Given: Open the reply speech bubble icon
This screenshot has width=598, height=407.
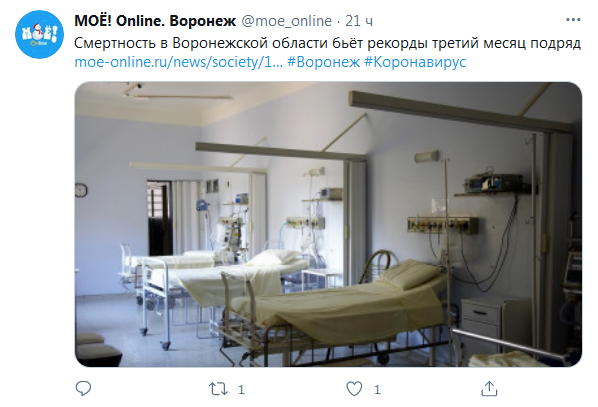Looking at the screenshot, I should [83, 389].
